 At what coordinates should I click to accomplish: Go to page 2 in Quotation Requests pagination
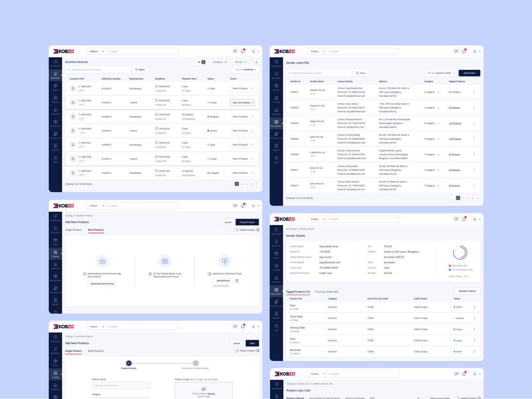[x=242, y=184]
